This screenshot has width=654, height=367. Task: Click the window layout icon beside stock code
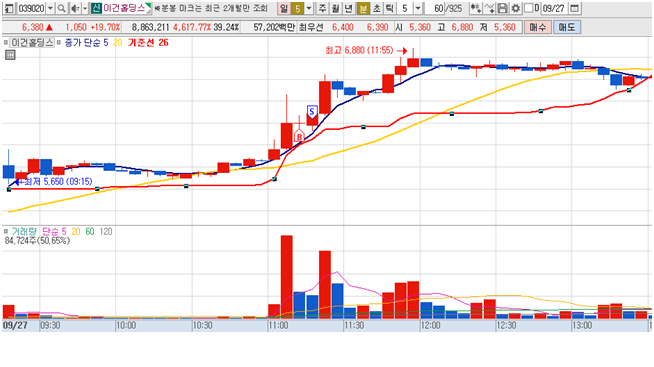(9, 8)
